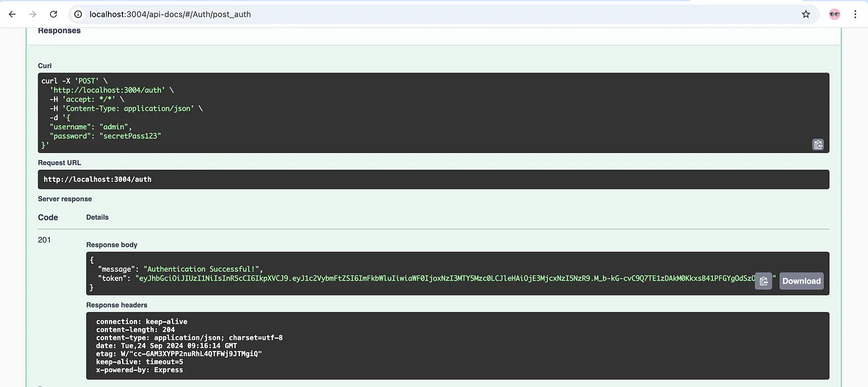View site information for localhost
This screenshot has height=387, width=868.
[x=78, y=14]
